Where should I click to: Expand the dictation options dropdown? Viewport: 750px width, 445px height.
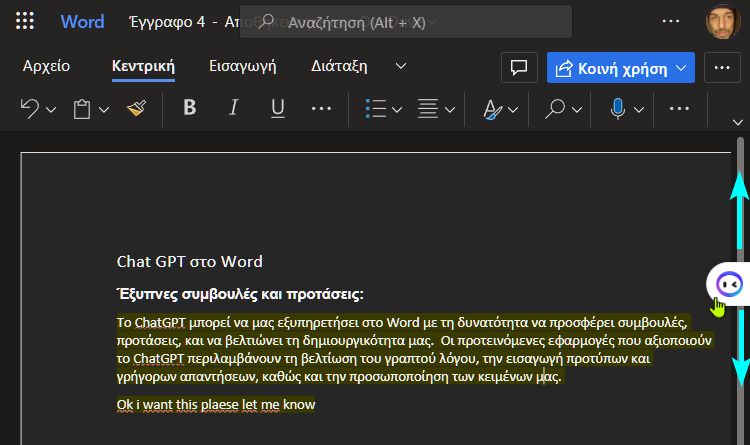tap(639, 110)
